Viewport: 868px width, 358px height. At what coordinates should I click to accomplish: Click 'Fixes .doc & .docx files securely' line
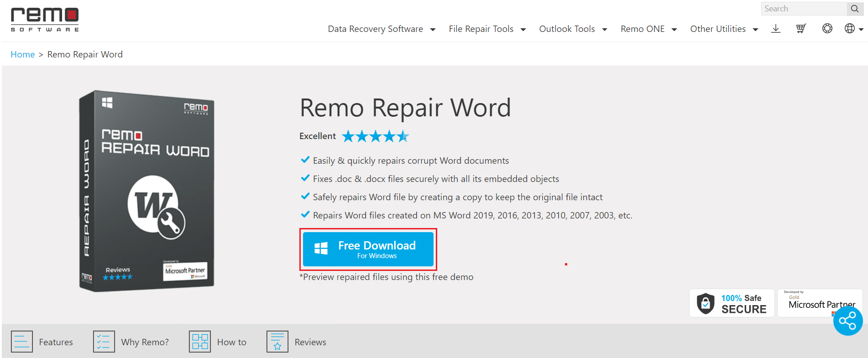tap(436, 179)
